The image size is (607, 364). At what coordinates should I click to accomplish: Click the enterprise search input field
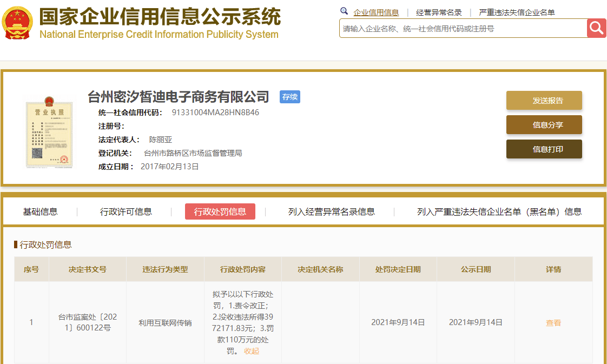[x=460, y=28]
